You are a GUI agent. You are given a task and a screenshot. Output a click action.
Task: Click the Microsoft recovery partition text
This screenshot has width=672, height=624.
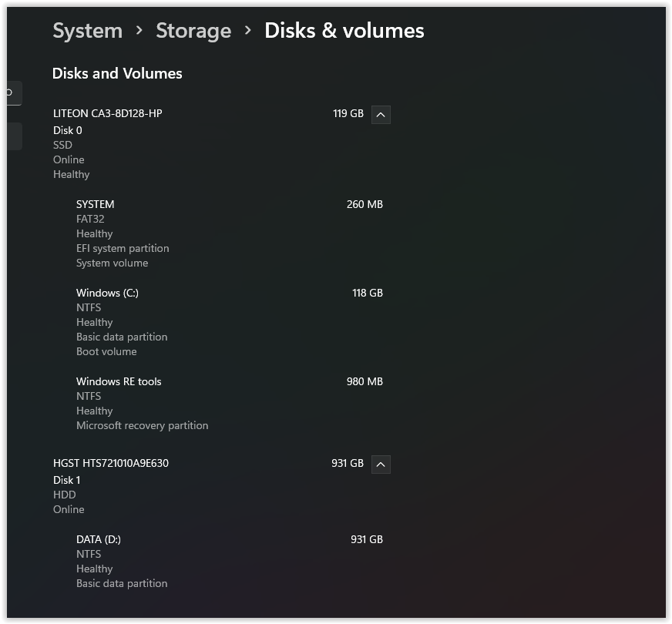click(143, 425)
